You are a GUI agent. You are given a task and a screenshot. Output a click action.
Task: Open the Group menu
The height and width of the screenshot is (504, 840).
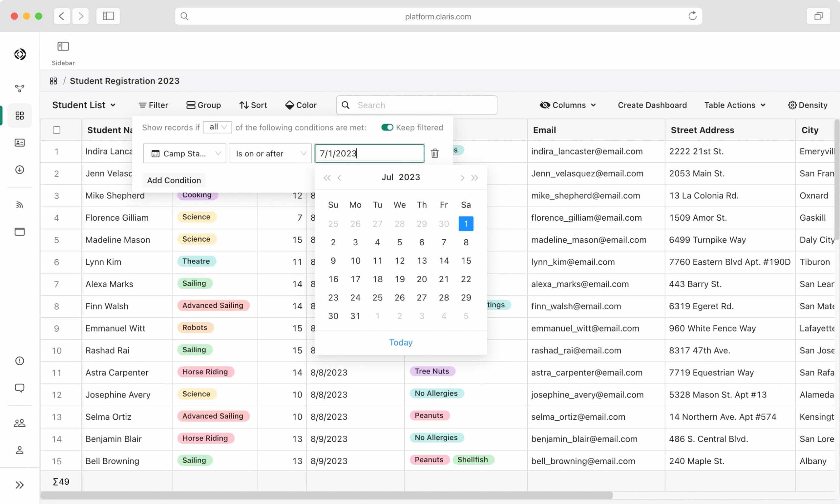[203, 105]
